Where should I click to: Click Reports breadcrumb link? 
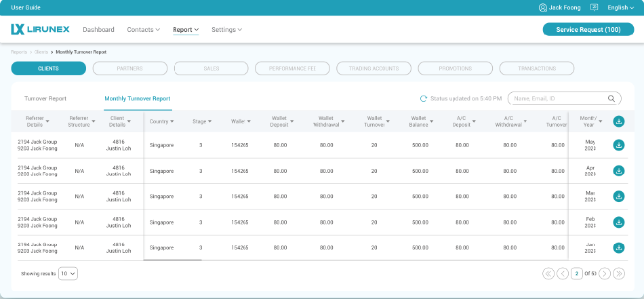(x=19, y=52)
